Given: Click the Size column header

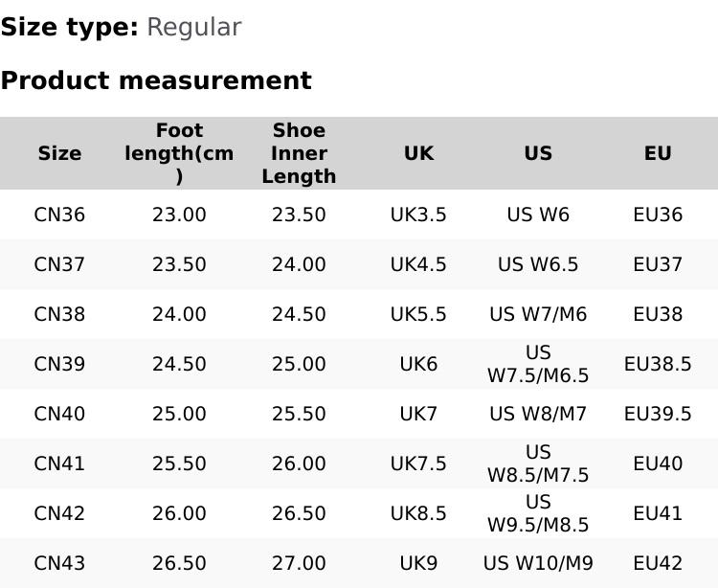Looking at the screenshot, I should tap(59, 153).
